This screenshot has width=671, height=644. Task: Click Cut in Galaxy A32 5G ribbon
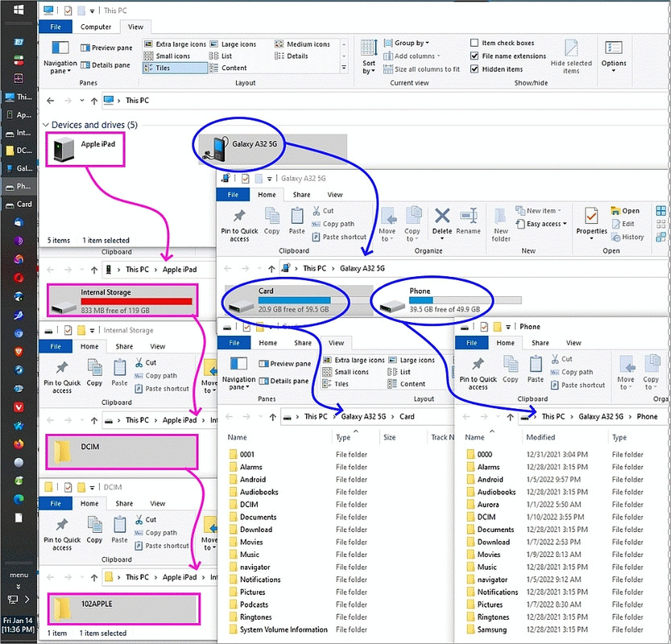coord(323,211)
